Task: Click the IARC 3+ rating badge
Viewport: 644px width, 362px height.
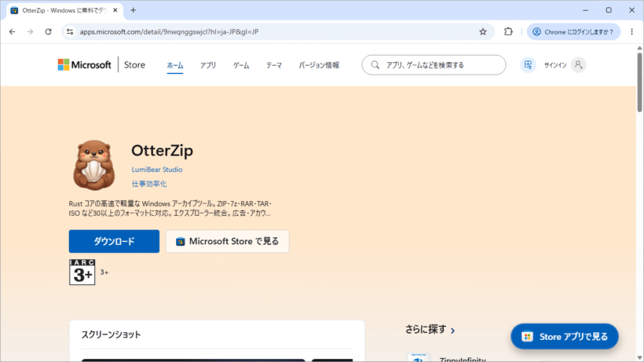Action: pos(82,272)
